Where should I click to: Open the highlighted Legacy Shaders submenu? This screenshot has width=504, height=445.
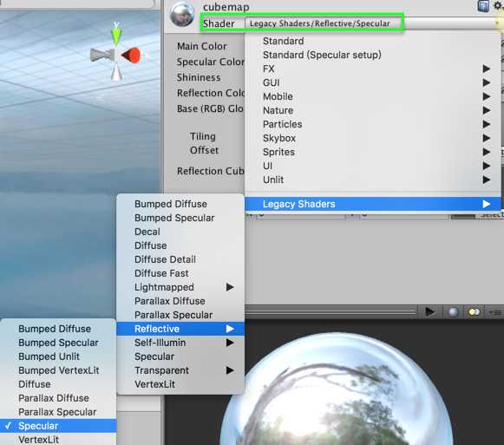pos(373,204)
